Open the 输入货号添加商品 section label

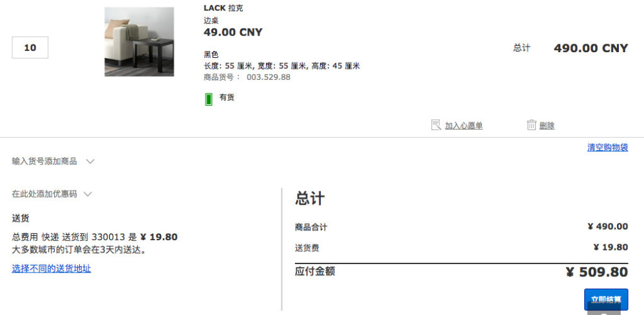click(x=44, y=162)
